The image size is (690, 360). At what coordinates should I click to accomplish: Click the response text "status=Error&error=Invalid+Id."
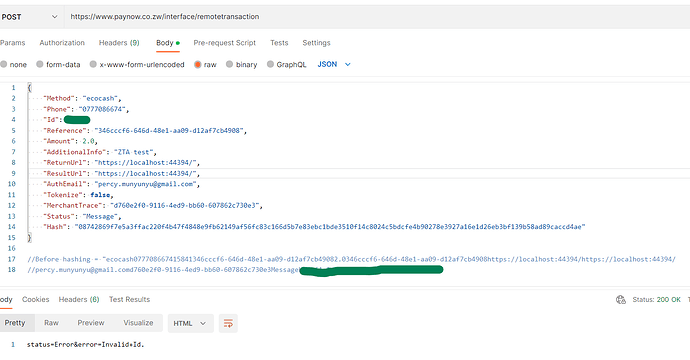tap(85, 345)
